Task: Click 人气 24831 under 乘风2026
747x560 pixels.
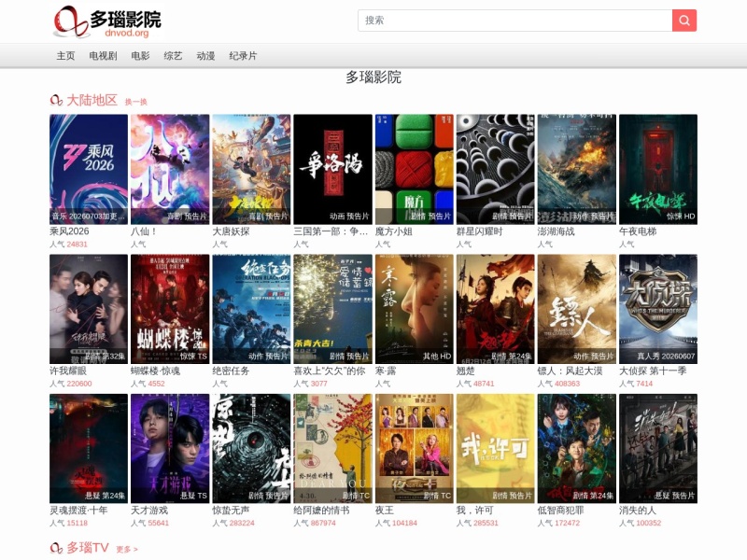Action: [68, 245]
